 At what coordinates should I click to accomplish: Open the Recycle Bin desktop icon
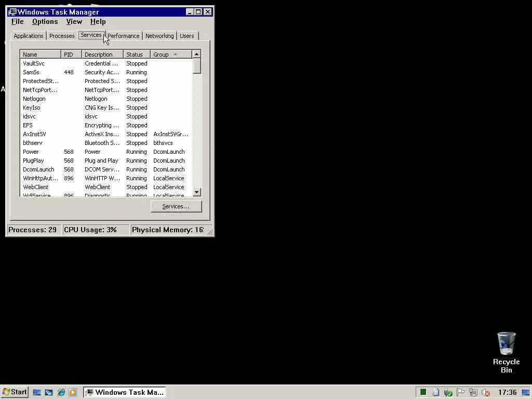[506, 353]
